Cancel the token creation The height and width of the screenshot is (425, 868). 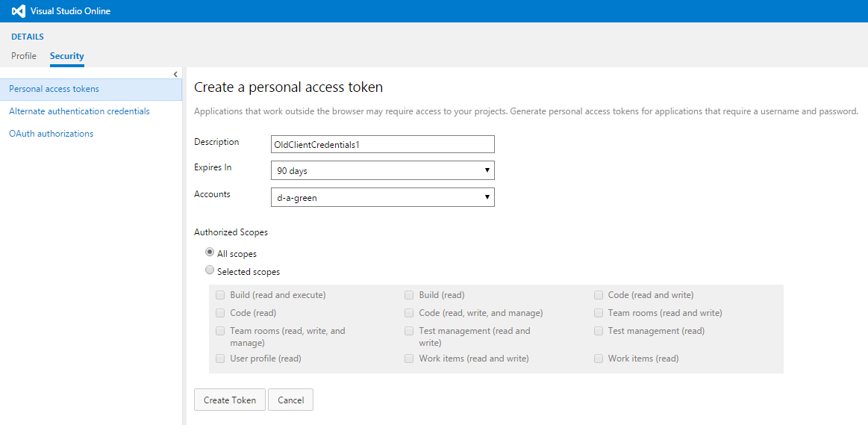290,400
